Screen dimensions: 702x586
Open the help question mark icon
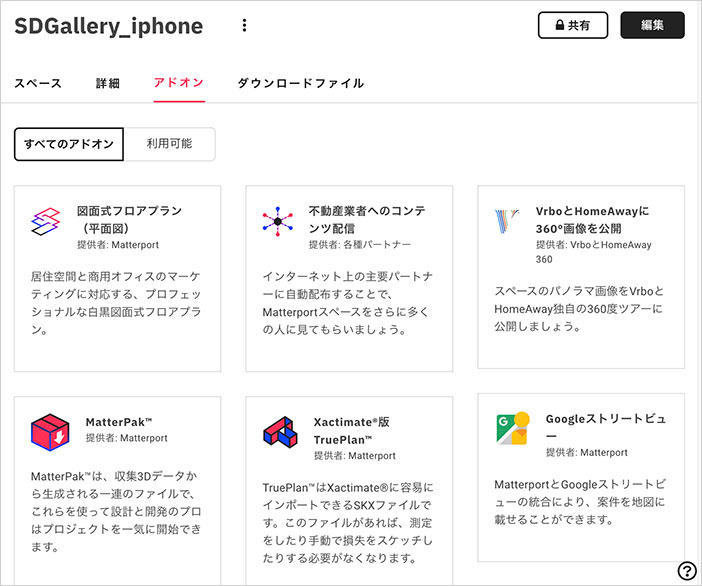tap(686, 571)
